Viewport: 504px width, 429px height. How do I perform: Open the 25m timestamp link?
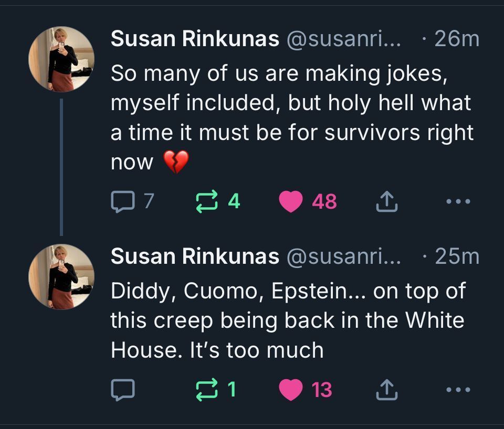pyautogui.click(x=457, y=256)
